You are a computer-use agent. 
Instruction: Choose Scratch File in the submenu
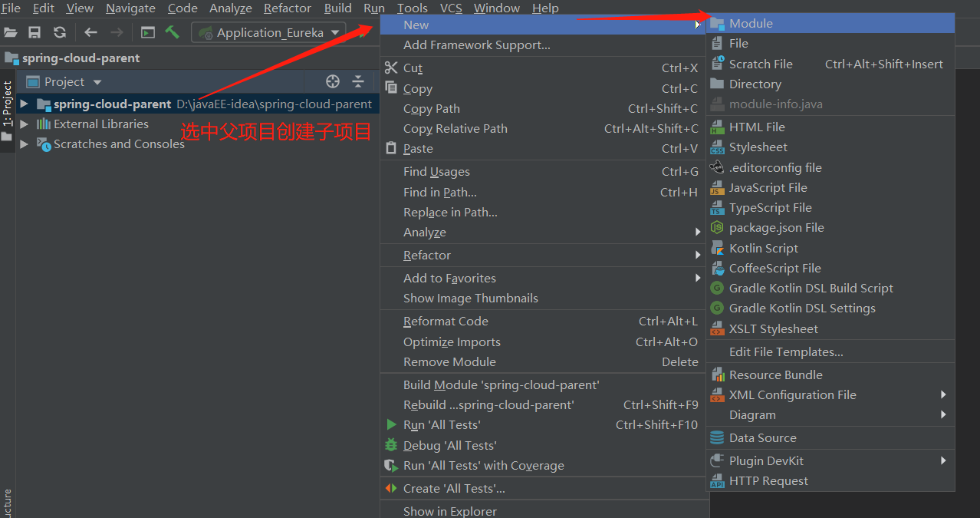[x=830, y=64]
